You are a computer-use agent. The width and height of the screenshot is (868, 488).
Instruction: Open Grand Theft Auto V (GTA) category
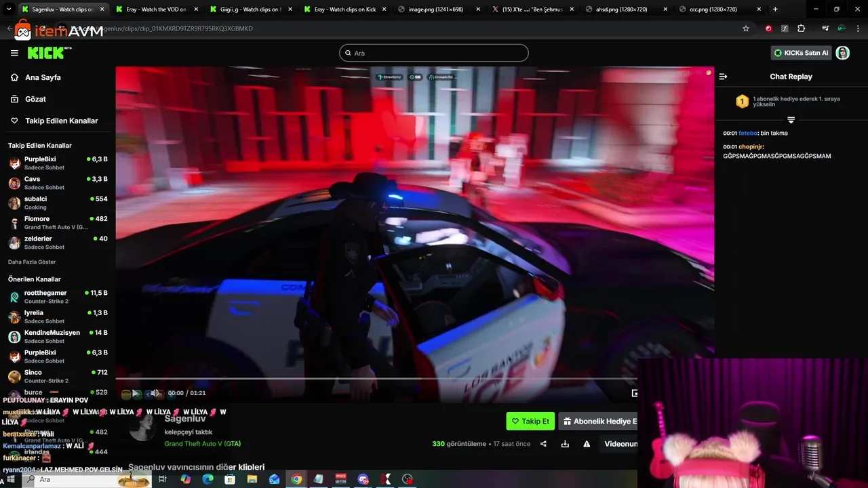202,444
